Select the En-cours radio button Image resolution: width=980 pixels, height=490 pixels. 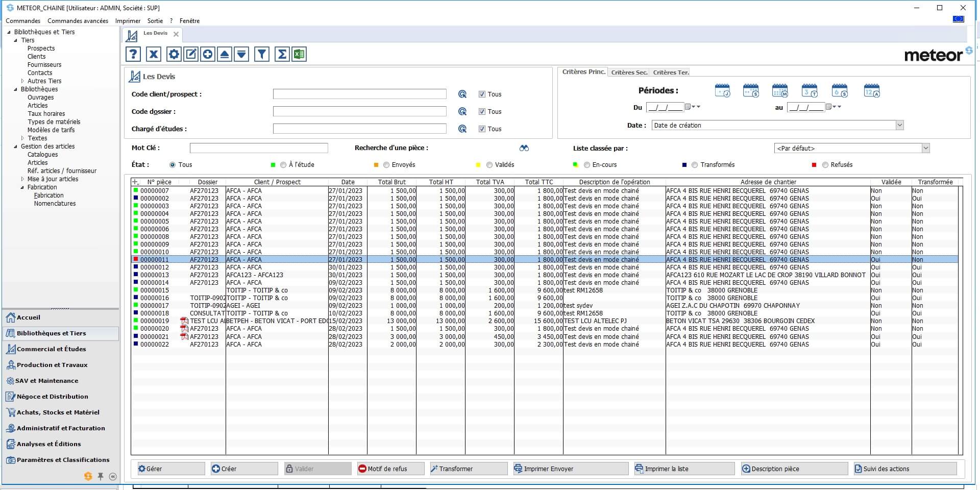coord(587,165)
